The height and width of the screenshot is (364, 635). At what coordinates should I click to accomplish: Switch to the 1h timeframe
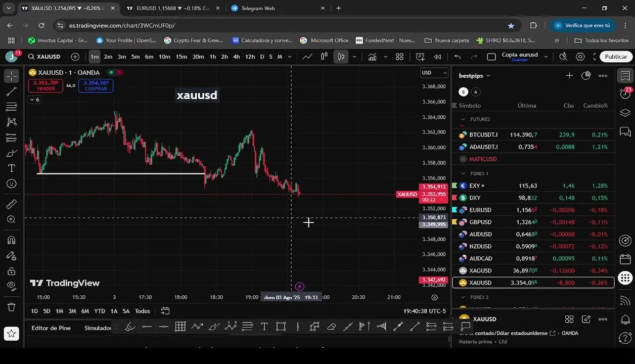tap(213, 57)
